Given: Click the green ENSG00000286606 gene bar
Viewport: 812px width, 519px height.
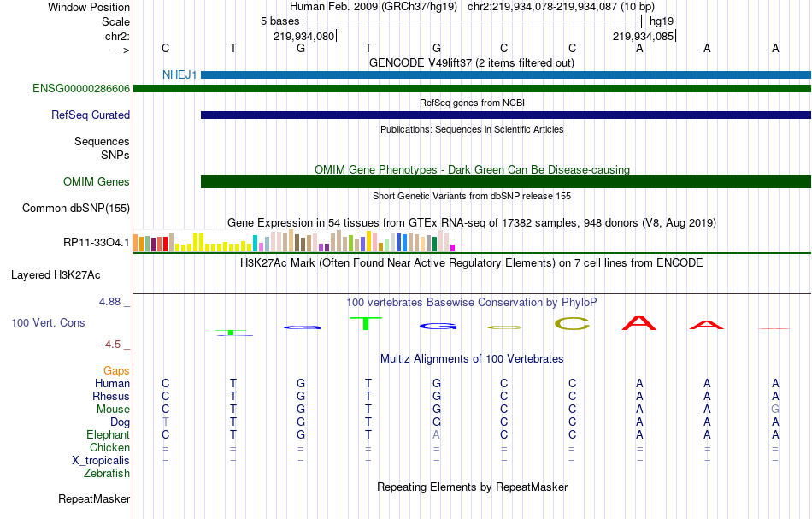Looking at the screenshot, I should pyautogui.click(x=473, y=89).
